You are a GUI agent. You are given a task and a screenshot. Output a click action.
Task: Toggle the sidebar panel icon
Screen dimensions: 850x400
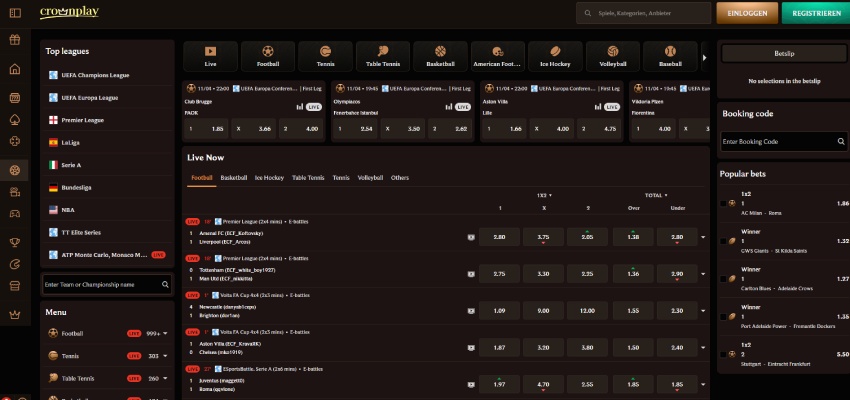(15, 12)
